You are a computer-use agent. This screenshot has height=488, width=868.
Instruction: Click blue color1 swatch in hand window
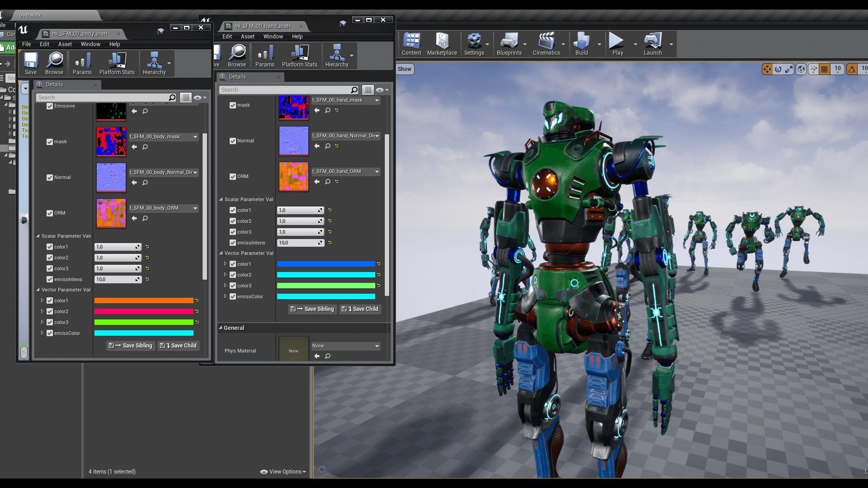(x=326, y=264)
